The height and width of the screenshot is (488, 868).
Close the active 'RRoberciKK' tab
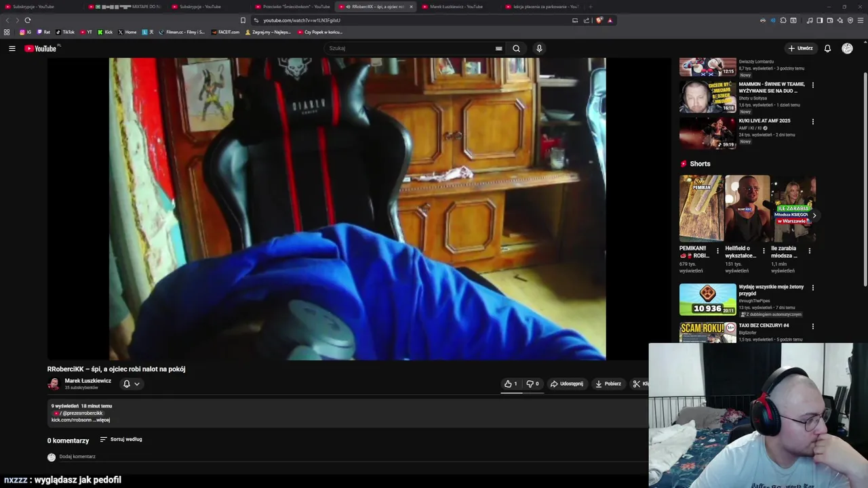[411, 7]
